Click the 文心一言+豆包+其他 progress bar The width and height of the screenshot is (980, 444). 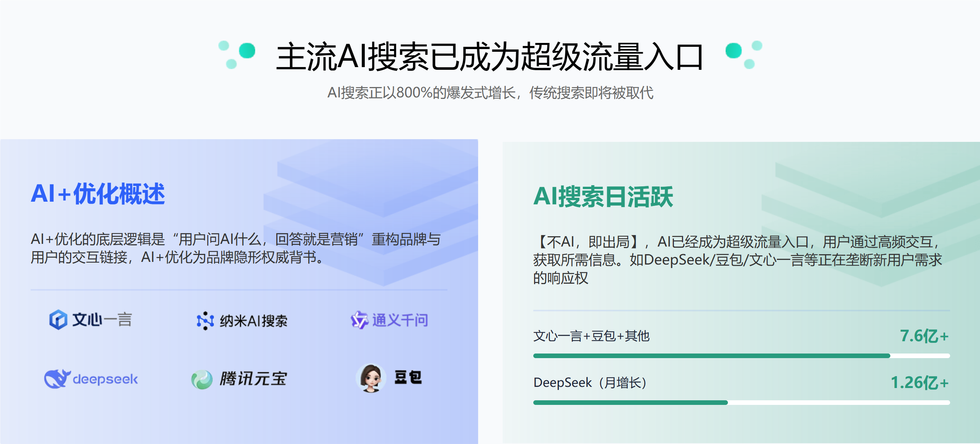tap(741, 356)
